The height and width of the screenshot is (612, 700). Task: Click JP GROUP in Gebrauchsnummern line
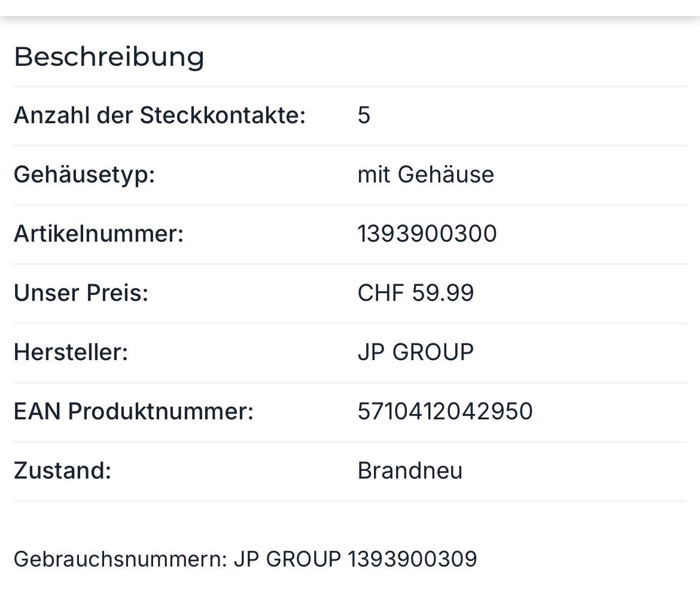pyautogui.click(x=288, y=559)
